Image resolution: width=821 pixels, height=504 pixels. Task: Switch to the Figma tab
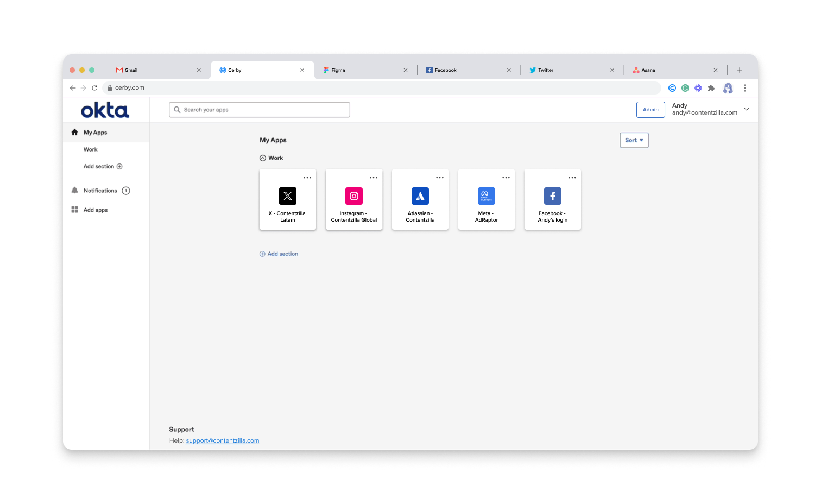365,70
